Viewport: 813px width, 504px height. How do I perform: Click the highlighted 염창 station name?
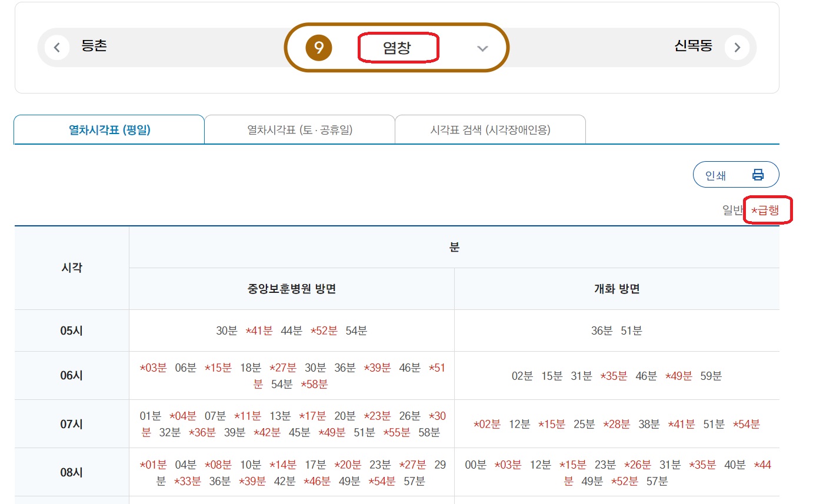(398, 47)
